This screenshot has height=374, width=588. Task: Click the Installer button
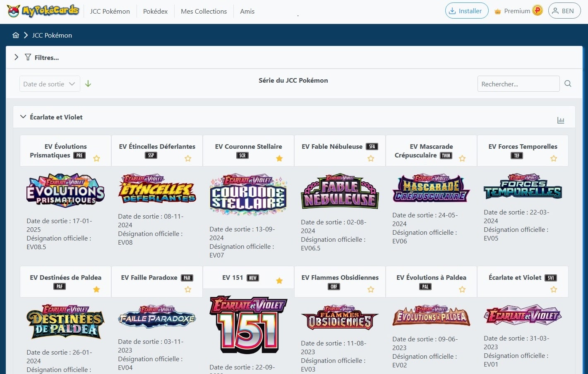466,11
